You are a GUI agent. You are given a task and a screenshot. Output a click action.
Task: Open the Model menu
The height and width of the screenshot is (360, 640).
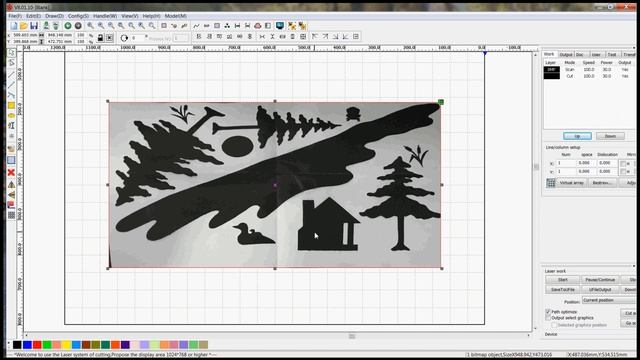click(x=176, y=16)
